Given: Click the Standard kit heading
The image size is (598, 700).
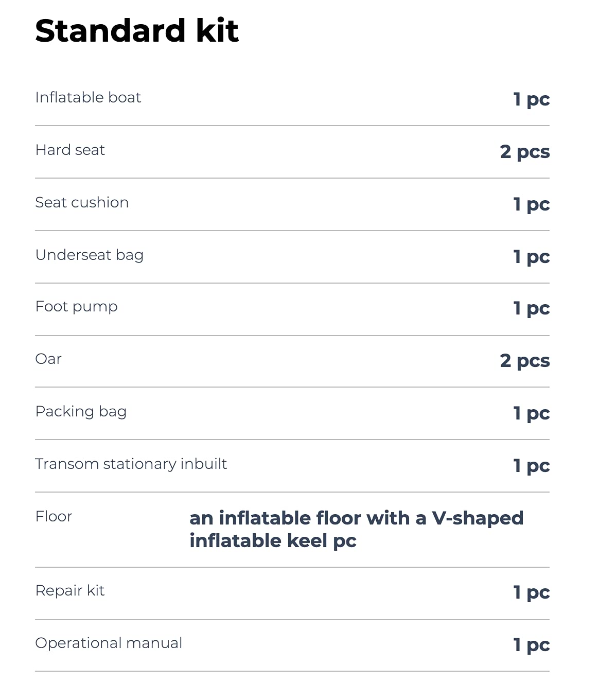Looking at the screenshot, I should (137, 31).
